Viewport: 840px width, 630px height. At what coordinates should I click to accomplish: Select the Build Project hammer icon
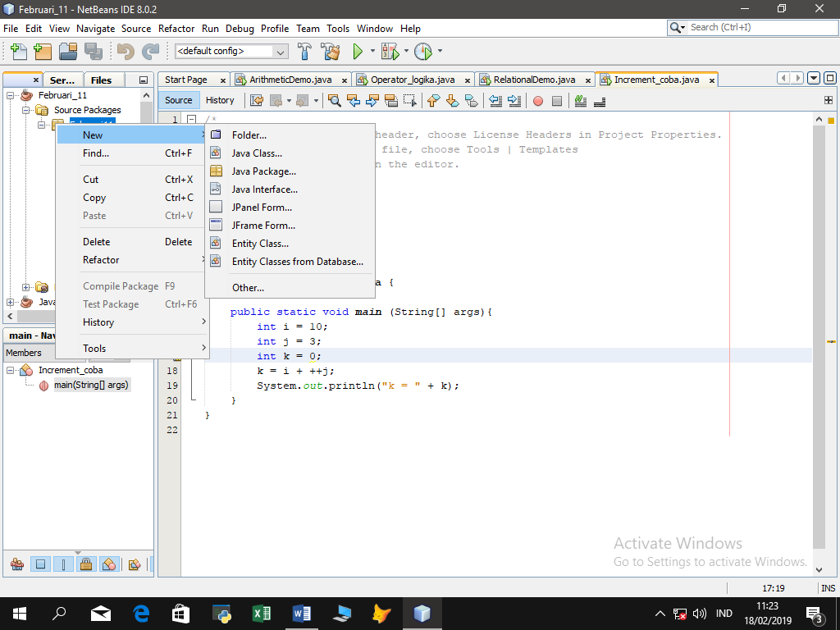tap(306, 51)
